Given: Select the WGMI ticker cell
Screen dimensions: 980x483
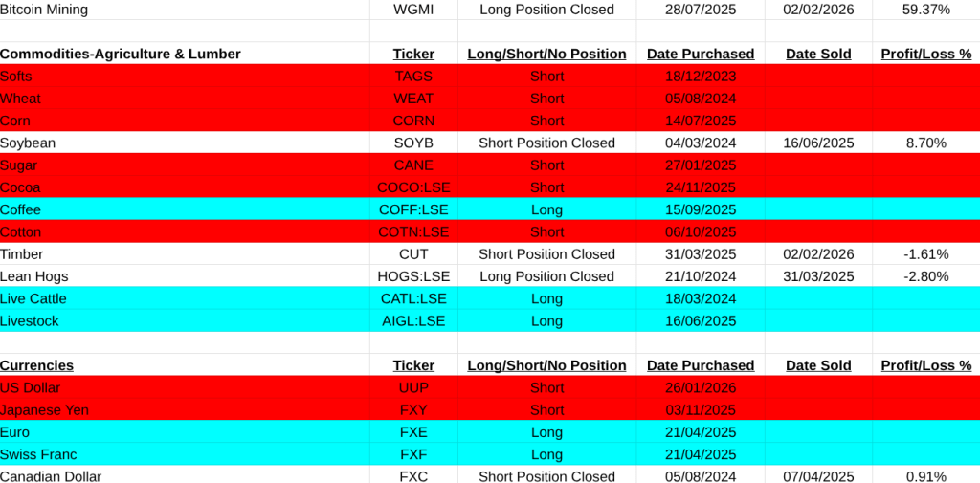Looking at the screenshot, I should click(x=413, y=10).
